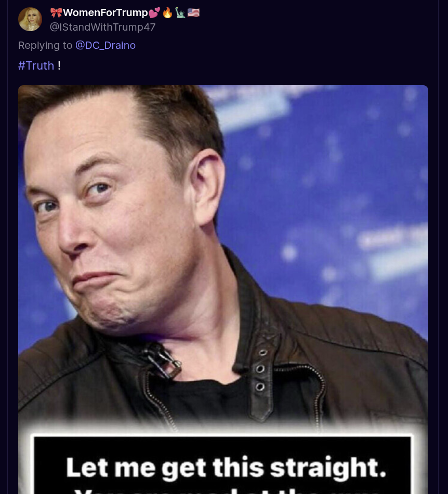
Task: Click the two hearts emoji in name
Action: (x=154, y=12)
